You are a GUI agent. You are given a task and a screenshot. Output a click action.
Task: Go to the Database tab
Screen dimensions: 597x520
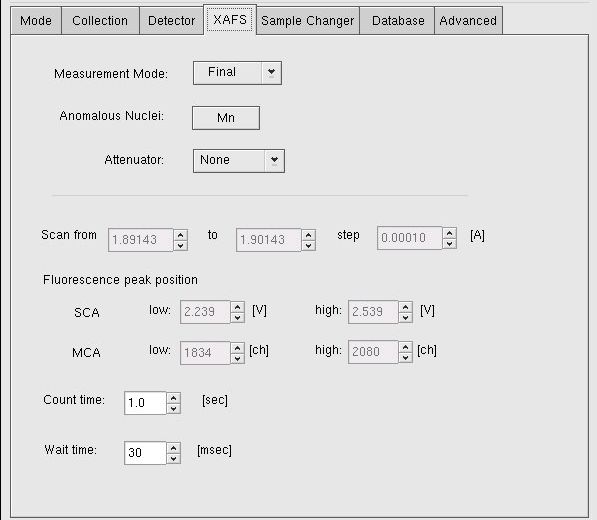coord(398,21)
